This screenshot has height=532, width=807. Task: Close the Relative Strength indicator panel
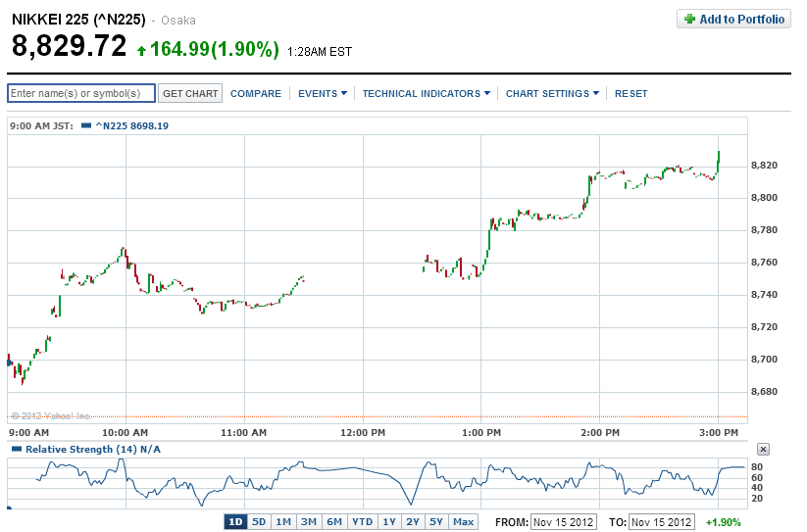764,449
